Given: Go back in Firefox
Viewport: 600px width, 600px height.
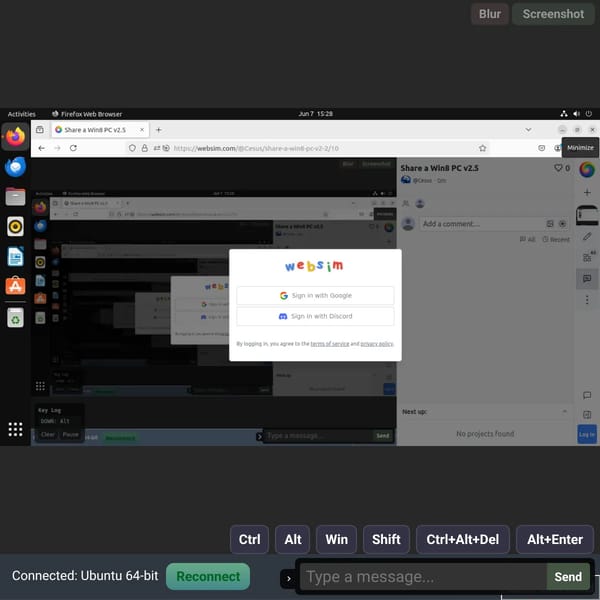Looking at the screenshot, I should coord(41,148).
